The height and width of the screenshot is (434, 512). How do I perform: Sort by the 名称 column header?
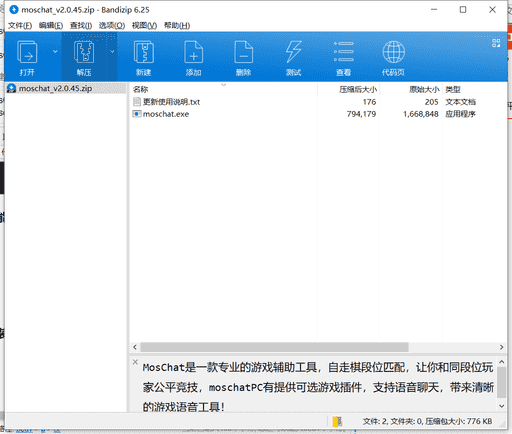tap(140, 89)
